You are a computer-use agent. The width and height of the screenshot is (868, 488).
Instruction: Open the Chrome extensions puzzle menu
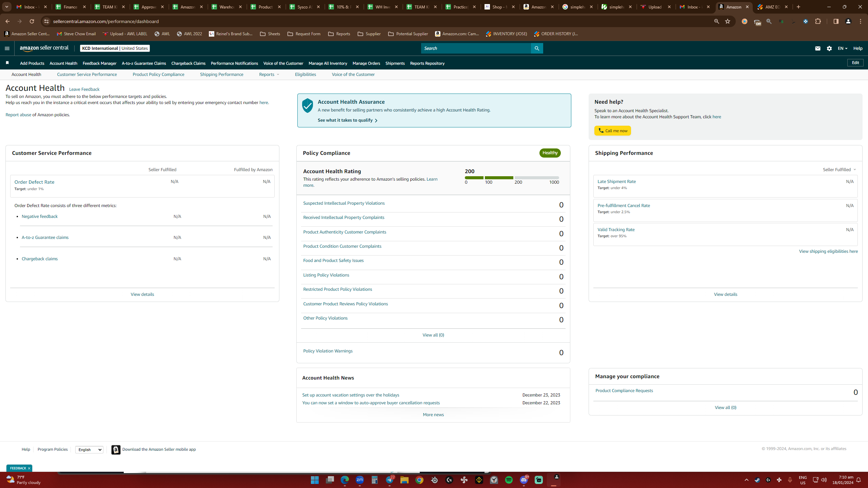coord(818,21)
